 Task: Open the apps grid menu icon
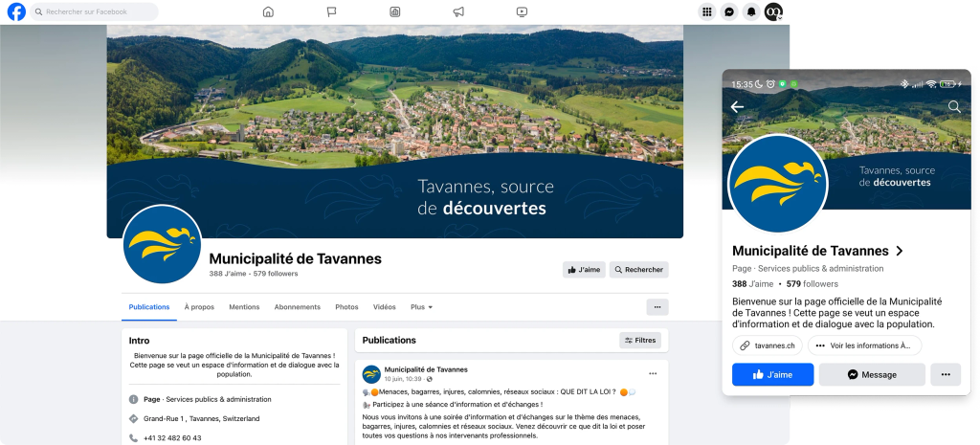707,11
